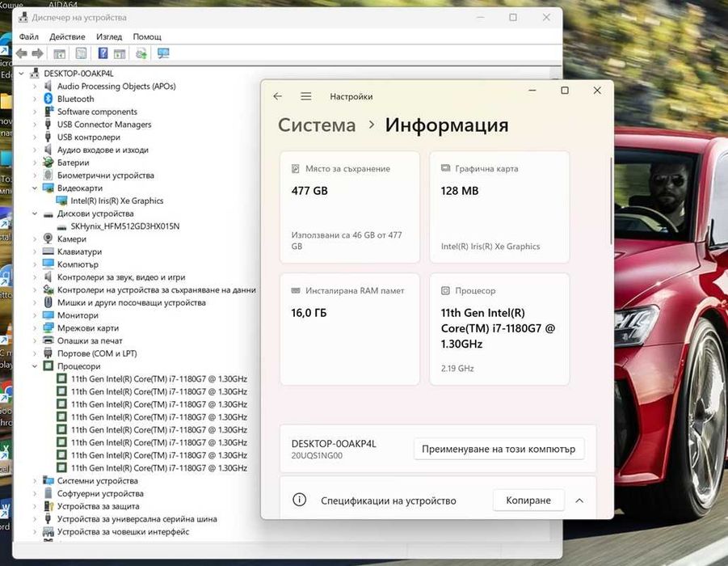Select the Устройства за универсална серийна шина item
This screenshot has height=566, width=728.
pos(137,519)
